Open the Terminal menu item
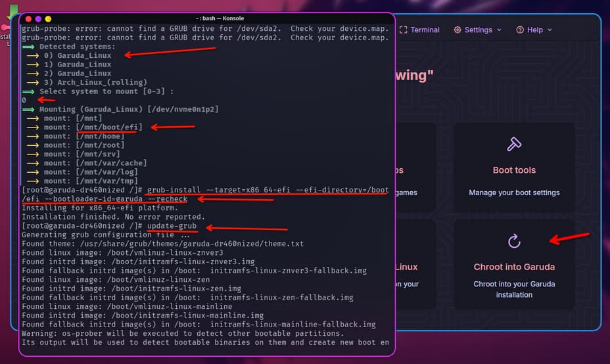610x364 pixels. (x=425, y=30)
